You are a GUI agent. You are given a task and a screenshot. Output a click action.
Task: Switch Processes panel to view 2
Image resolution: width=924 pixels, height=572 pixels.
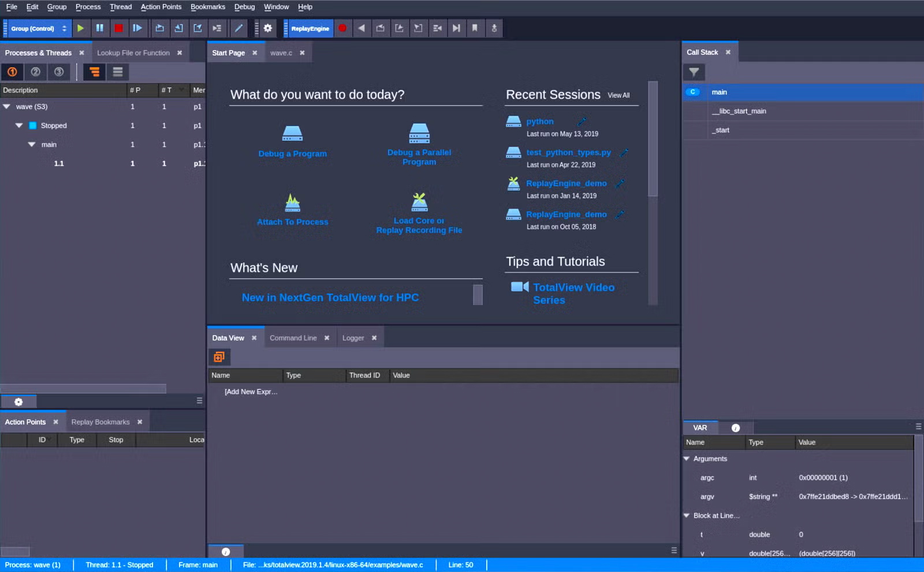(35, 72)
